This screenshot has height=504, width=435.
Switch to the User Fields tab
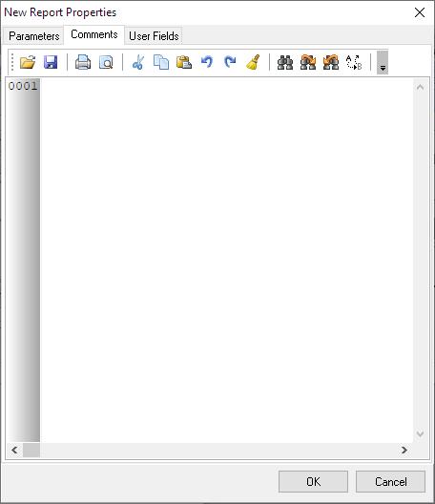pos(154,36)
